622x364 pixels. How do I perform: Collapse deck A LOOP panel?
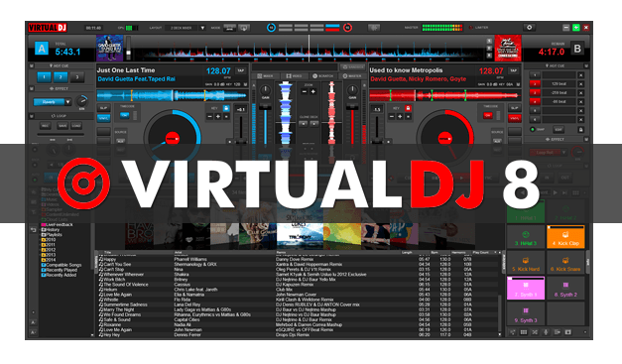(32, 116)
